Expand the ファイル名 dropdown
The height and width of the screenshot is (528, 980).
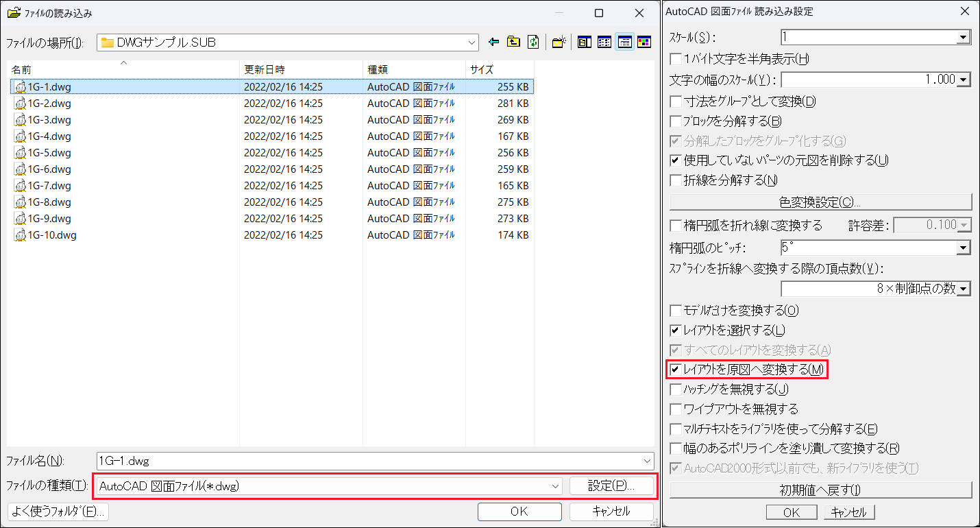(x=648, y=461)
